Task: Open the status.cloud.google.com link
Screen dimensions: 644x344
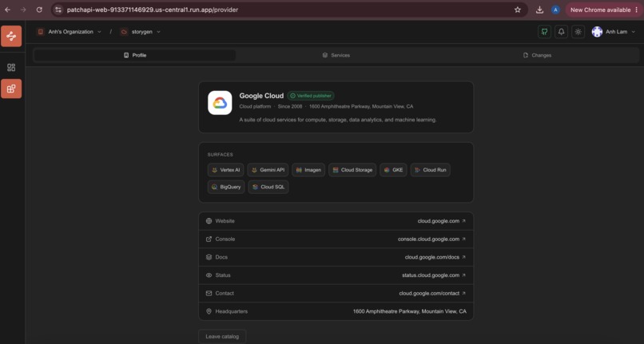Action: (x=434, y=275)
